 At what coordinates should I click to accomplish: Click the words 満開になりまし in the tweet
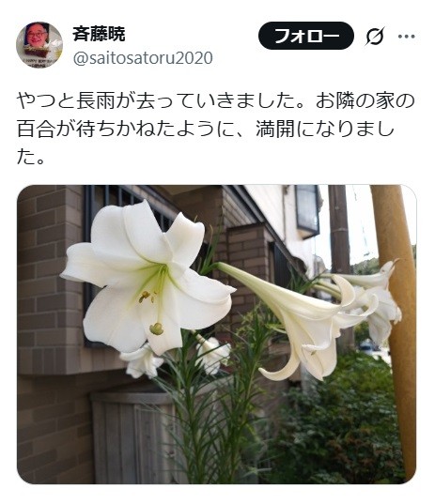click(325, 129)
